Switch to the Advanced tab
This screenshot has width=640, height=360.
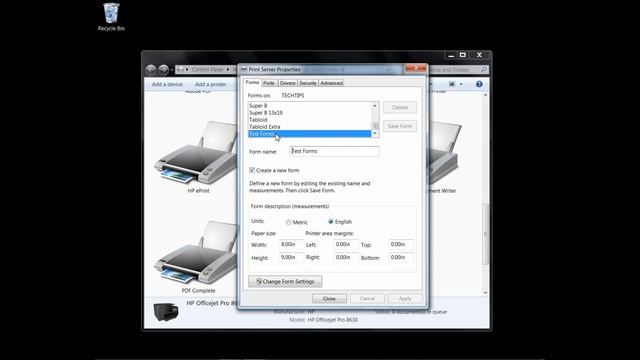point(331,83)
